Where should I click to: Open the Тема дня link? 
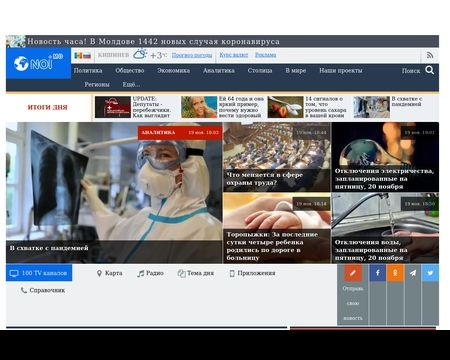coord(200,273)
